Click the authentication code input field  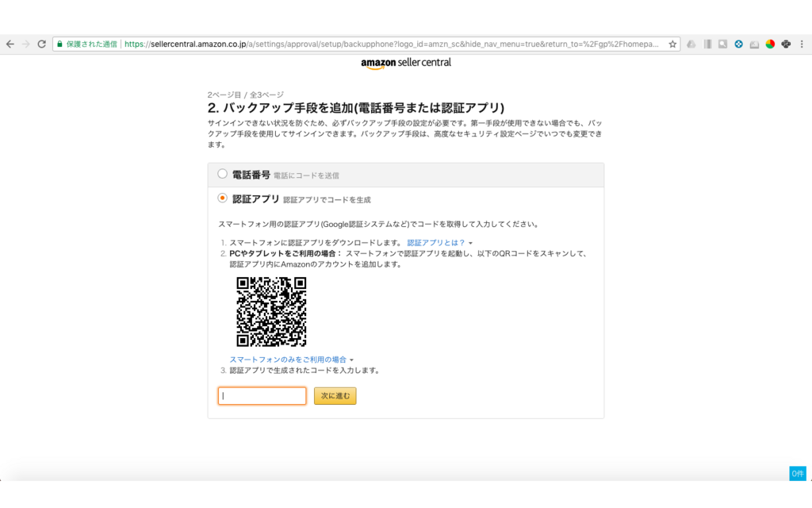262,395
